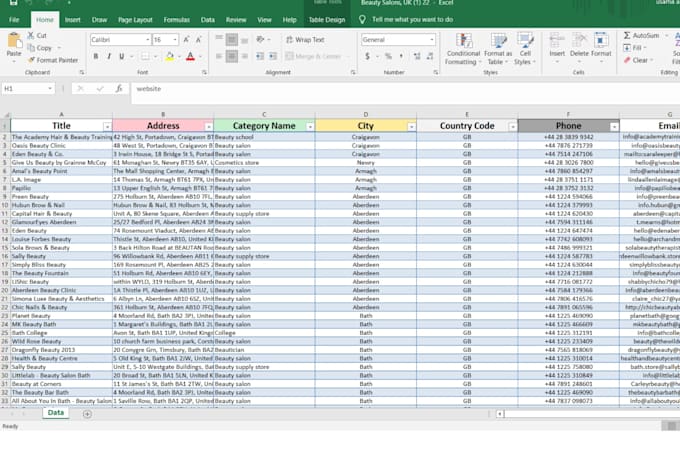
Task: Apply comma style format
Action: click(401, 56)
